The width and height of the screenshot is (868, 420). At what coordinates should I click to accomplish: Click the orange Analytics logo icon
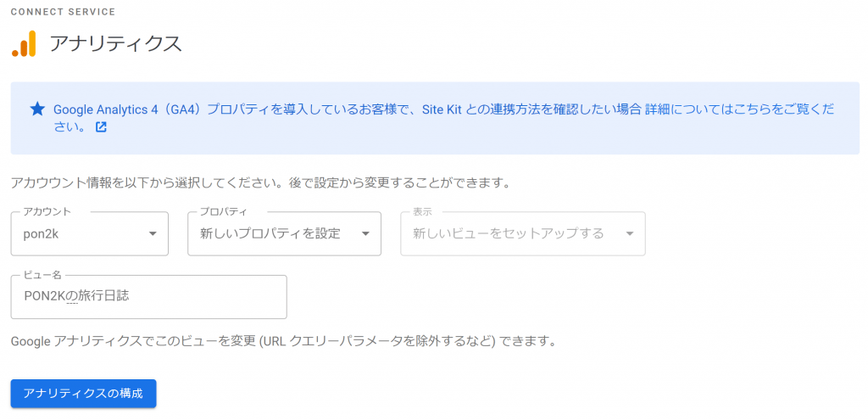24,43
